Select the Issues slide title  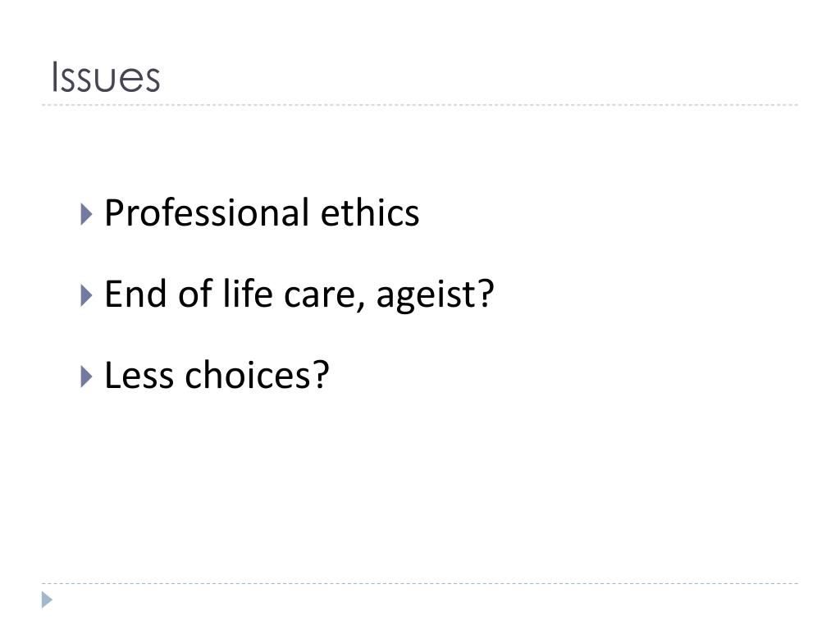click(106, 77)
